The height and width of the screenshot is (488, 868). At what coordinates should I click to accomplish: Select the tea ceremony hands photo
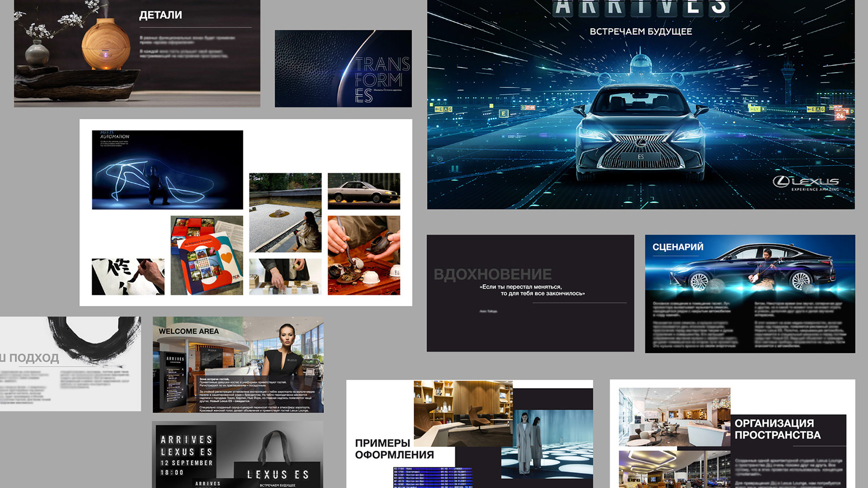pyautogui.click(x=364, y=255)
